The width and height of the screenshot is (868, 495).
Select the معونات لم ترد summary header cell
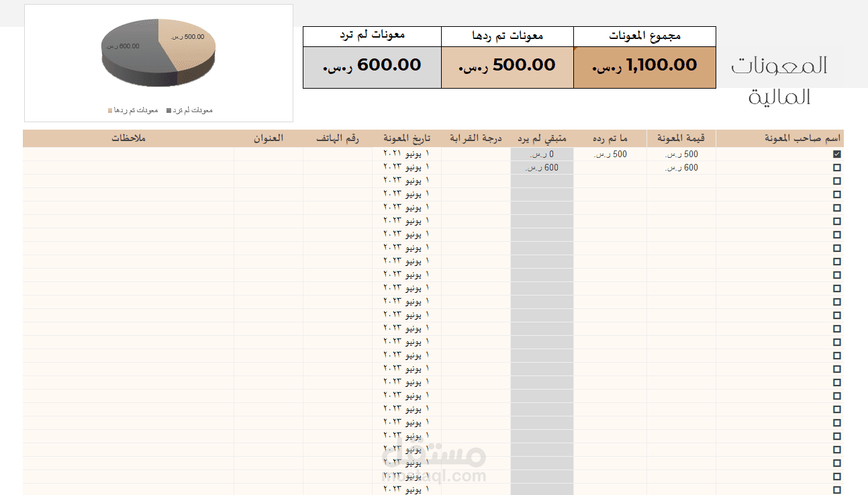(372, 36)
